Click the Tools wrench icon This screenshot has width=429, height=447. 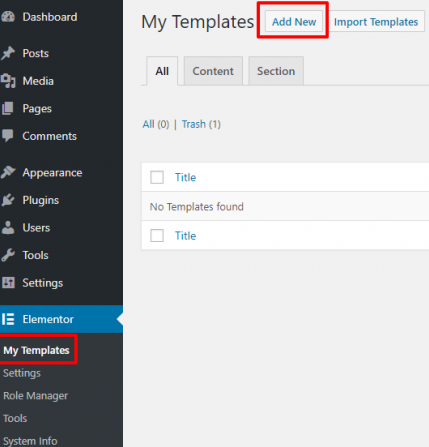(8, 255)
